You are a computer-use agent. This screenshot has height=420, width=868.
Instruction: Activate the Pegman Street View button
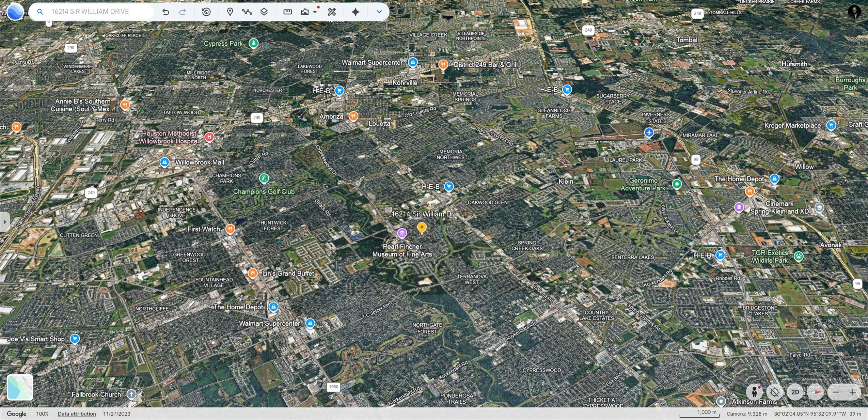click(x=754, y=392)
